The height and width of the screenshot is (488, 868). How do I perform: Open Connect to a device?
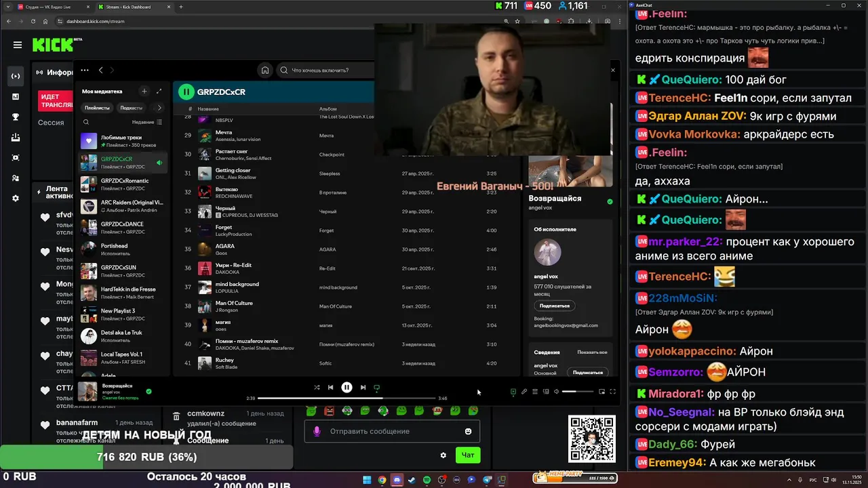click(x=545, y=391)
